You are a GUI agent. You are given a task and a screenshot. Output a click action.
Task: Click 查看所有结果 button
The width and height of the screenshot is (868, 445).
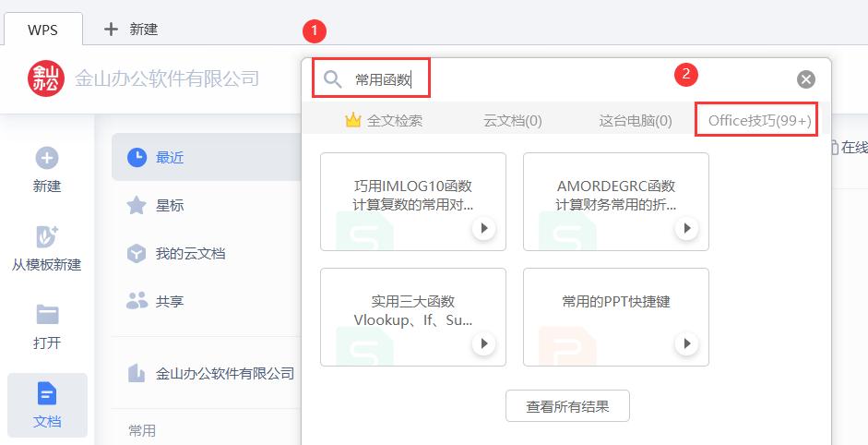click(x=567, y=406)
